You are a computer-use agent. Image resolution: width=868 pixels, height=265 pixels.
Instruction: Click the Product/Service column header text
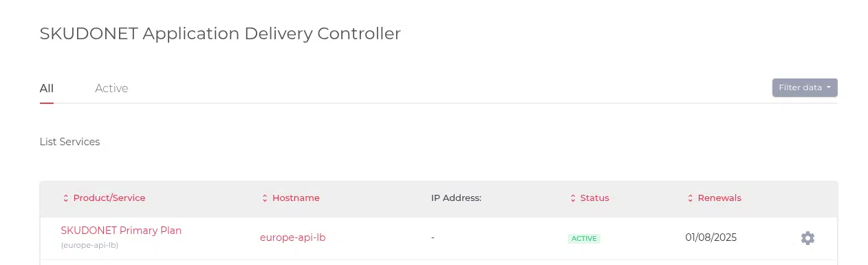[x=109, y=198]
